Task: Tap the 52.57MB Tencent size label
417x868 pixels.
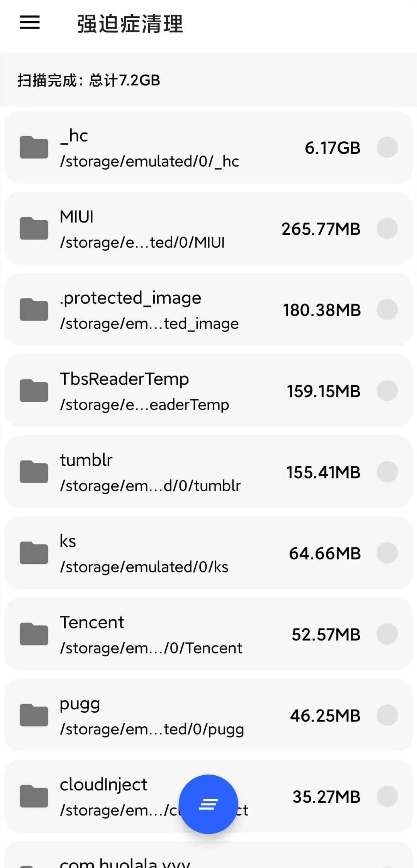Action: coord(326,635)
